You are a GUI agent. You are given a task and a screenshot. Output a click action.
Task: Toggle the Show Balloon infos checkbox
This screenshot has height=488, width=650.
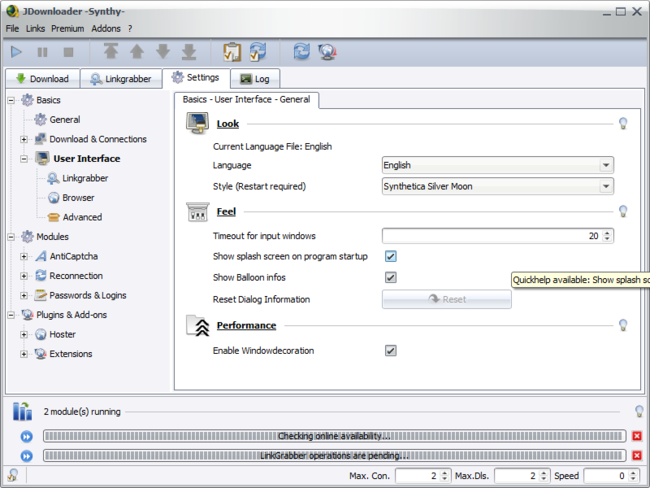(390, 277)
